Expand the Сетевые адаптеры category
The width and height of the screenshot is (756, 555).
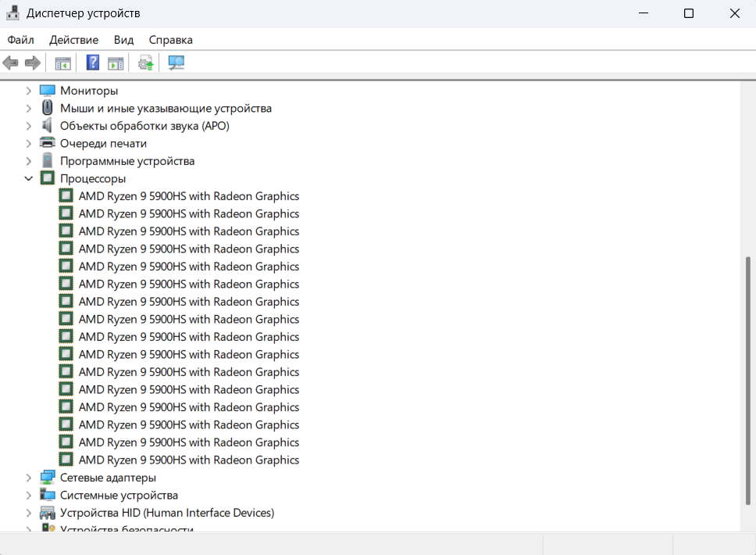pos(28,478)
